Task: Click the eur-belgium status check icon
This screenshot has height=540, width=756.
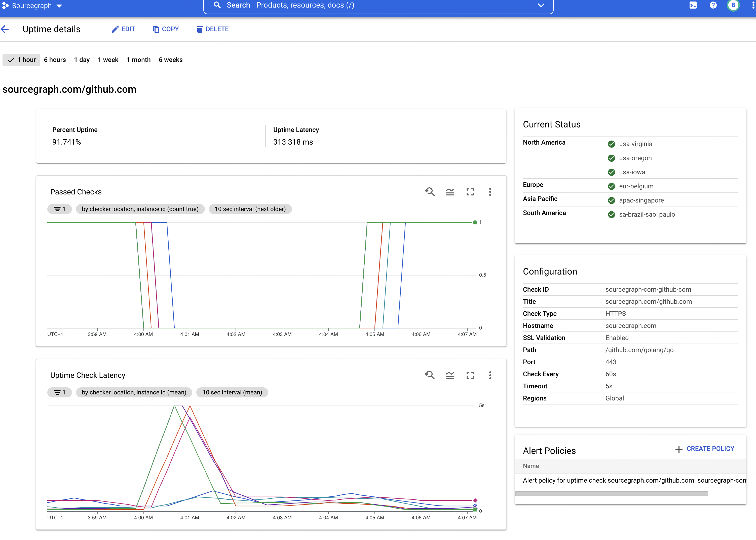Action: click(x=611, y=186)
